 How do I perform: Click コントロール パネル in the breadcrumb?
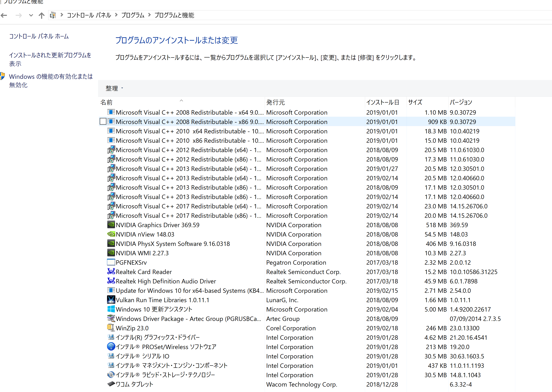89,15
